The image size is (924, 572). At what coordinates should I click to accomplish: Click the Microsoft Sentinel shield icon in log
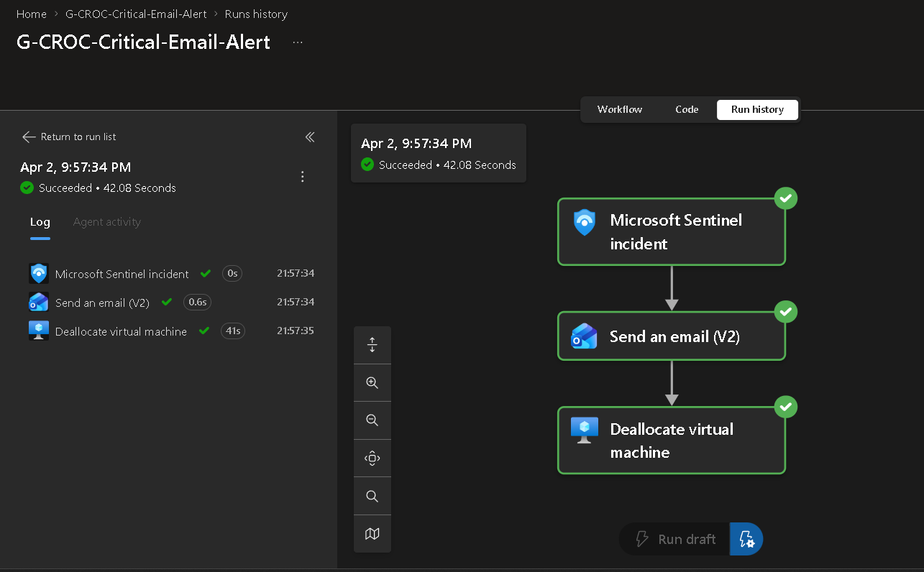[38, 274]
